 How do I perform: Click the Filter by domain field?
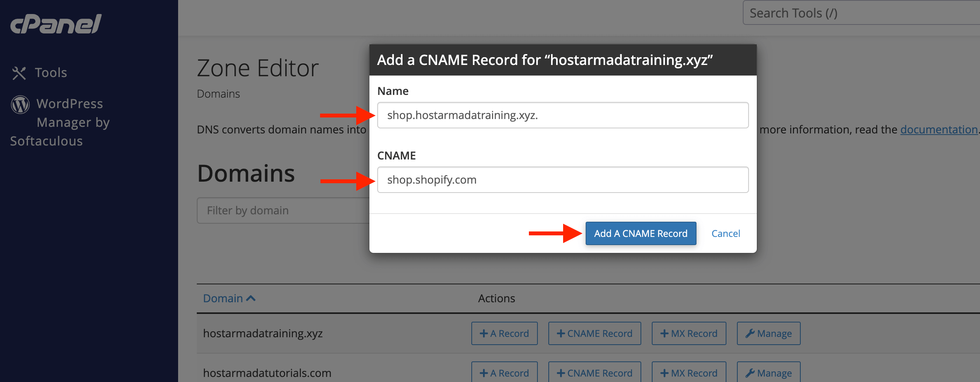coord(283,210)
